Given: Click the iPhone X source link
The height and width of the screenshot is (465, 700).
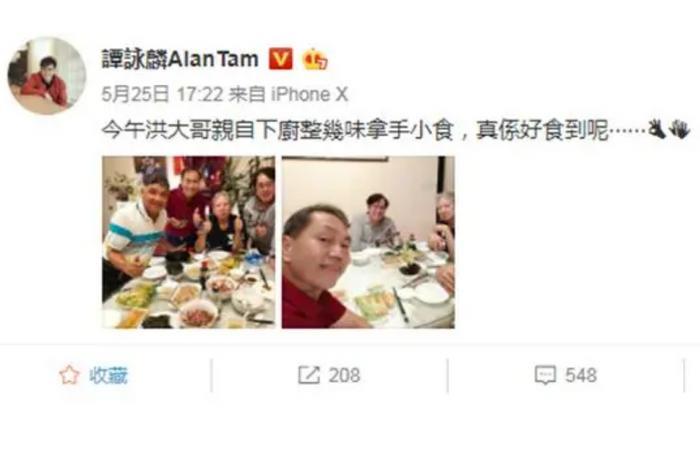Looking at the screenshot, I should 309,95.
